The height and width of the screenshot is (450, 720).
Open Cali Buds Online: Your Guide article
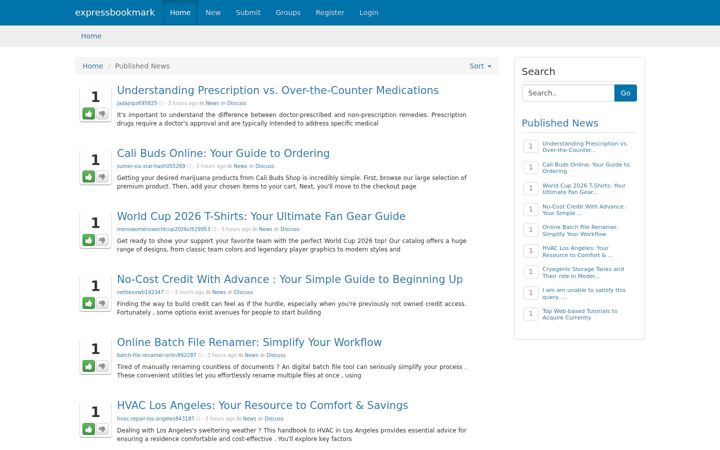pyautogui.click(x=223, y=153)
